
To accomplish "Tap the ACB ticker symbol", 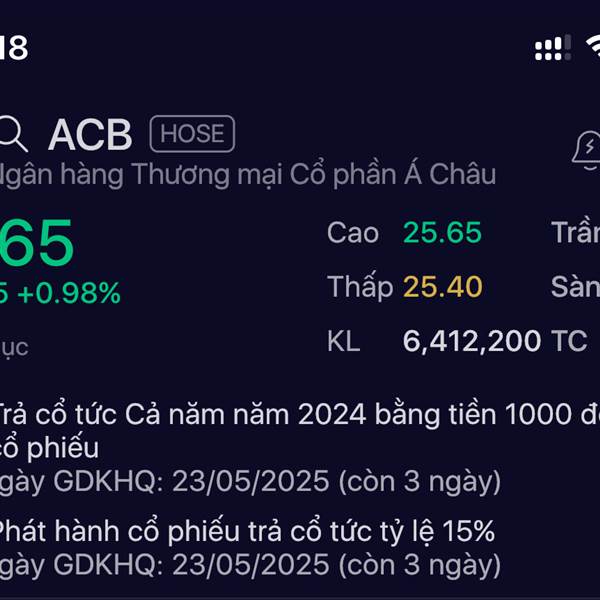I will pos(90,135).
